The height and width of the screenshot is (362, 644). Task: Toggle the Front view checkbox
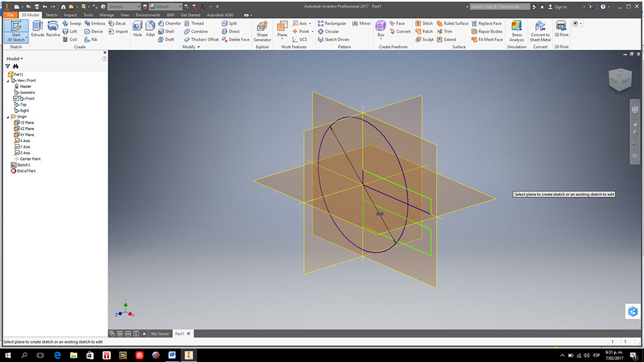[x=16, y=99]
